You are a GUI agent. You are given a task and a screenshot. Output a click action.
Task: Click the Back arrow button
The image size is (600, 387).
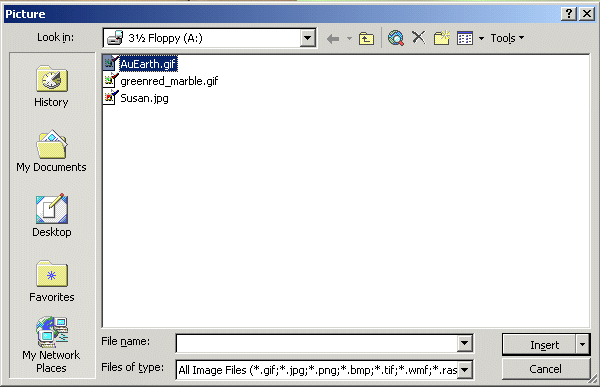[333, 38]
